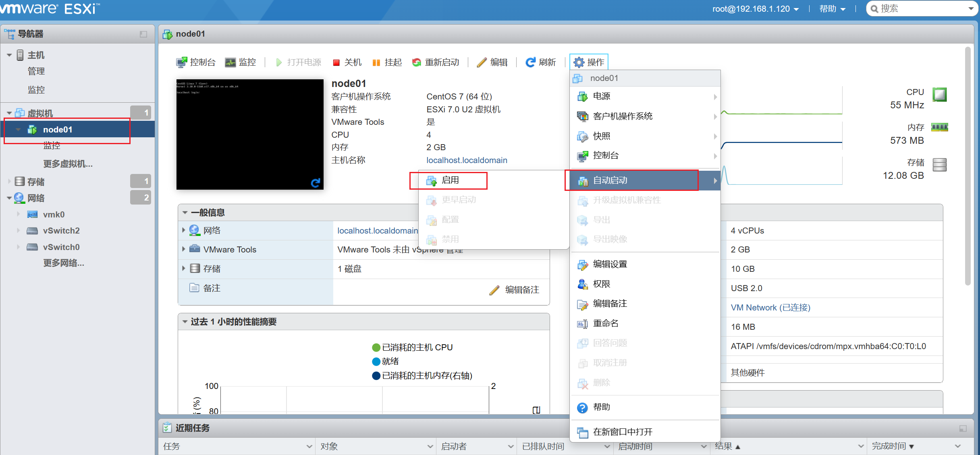
Task: Click the Storage row value '1 磁盘'
Action: coord(349,269)
